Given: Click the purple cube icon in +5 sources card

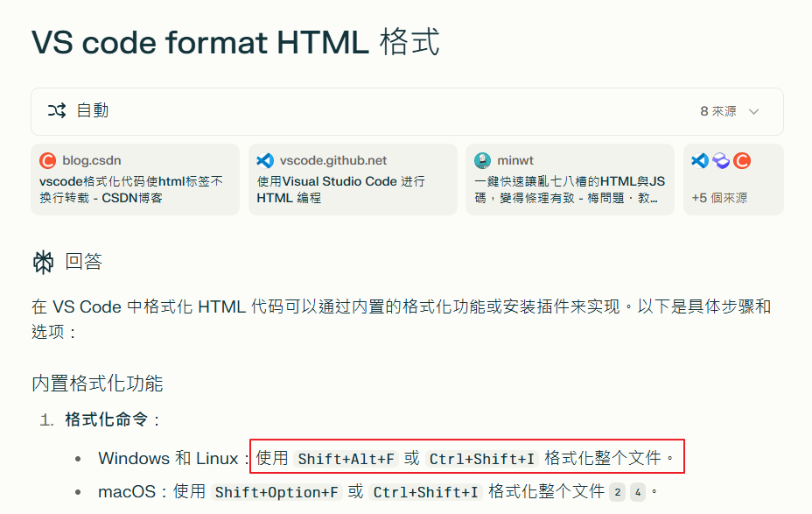Looking at the screenshot, I should [x=720, y=161].
